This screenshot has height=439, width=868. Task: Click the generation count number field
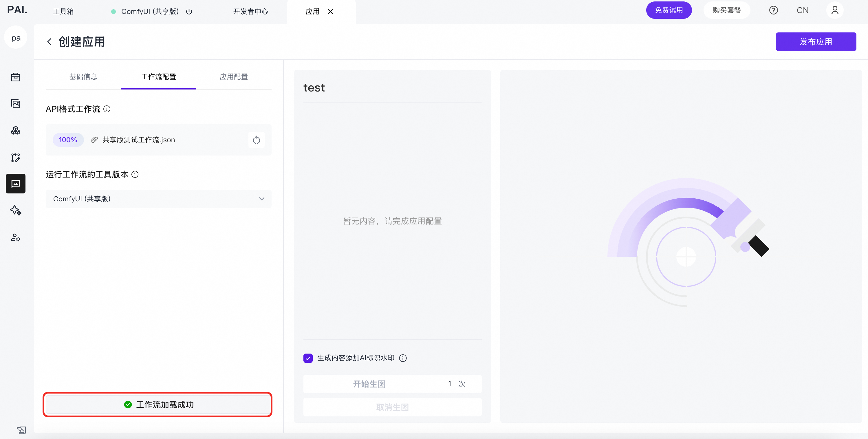click(x=450, y=384)
